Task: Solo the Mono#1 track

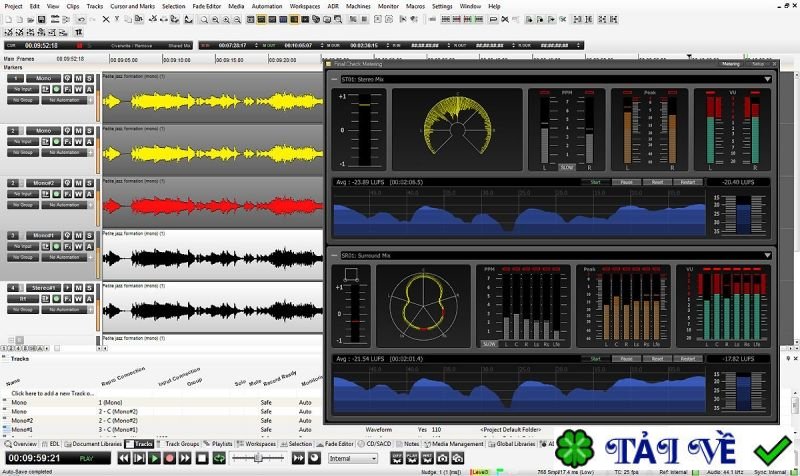Action: (89, 235)
